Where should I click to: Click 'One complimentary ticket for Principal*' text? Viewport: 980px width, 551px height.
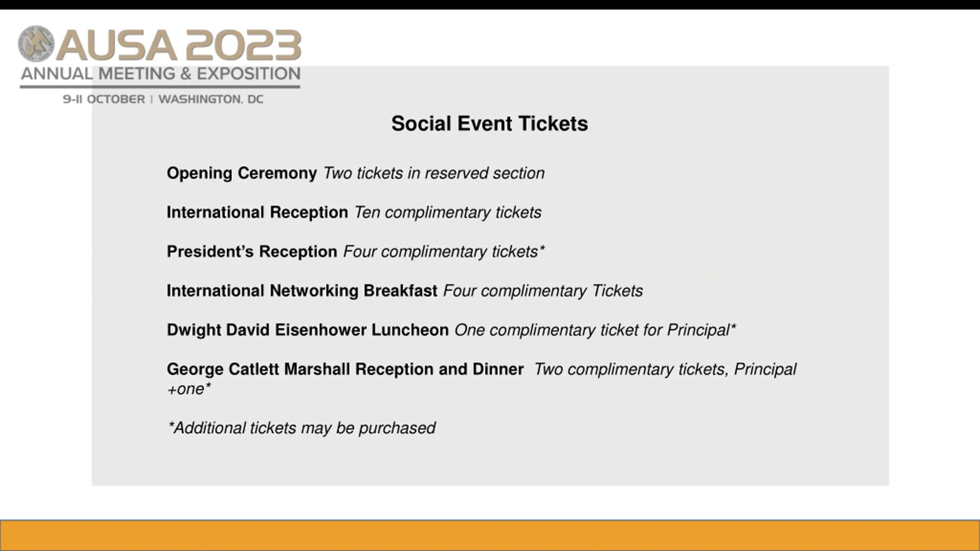point(595,330)
